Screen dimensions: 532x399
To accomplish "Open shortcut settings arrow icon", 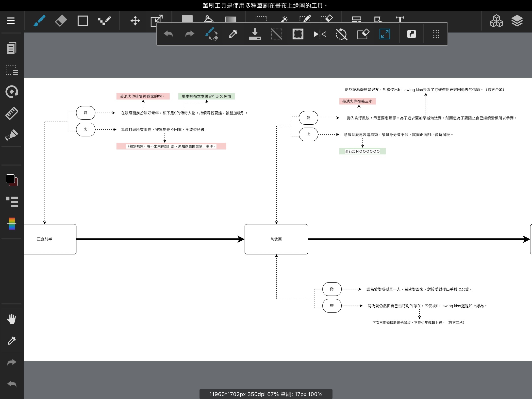I will (x=411, y=34).
